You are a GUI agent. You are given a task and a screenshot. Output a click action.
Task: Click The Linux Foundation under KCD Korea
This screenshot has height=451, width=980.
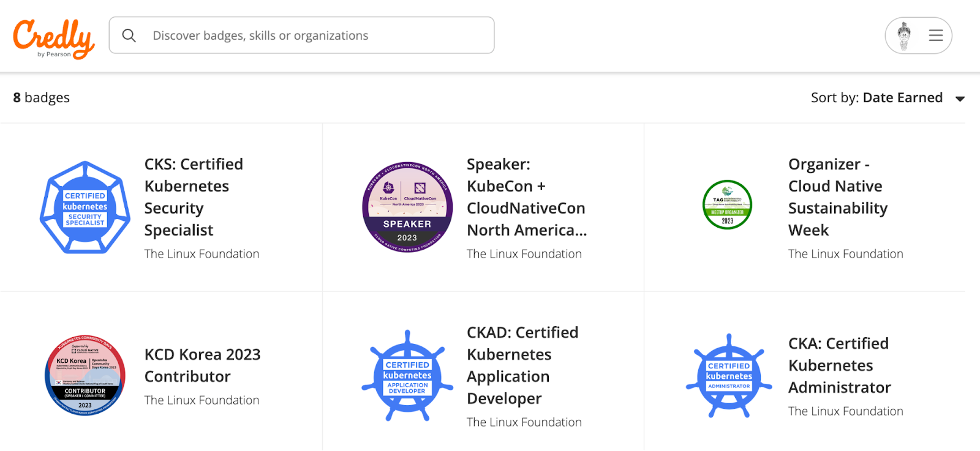[x=202, y=400]
